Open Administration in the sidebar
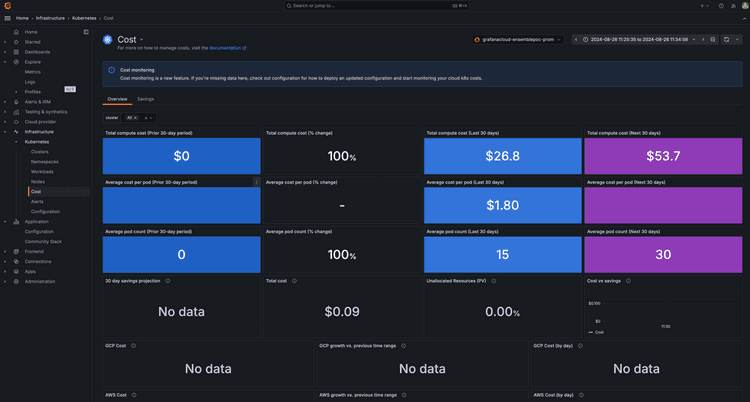 40,281
